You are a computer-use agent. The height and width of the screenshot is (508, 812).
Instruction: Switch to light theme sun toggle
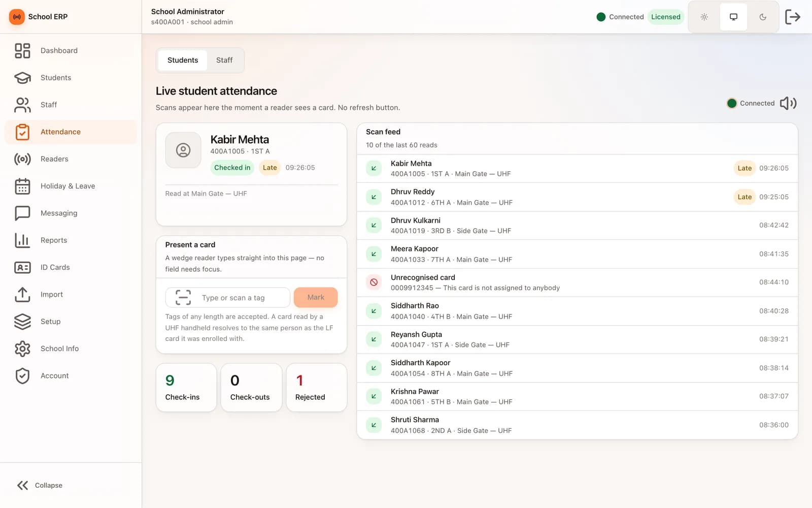point(704,17)
